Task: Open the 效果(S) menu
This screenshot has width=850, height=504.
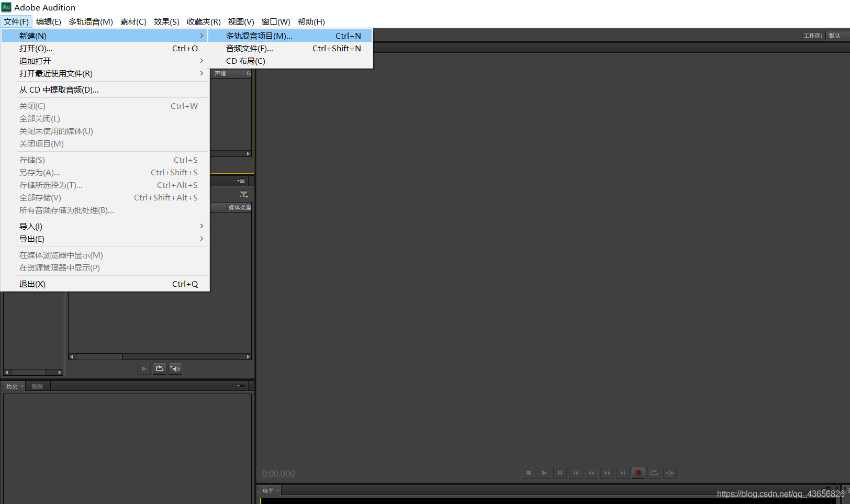Action: 166,21
